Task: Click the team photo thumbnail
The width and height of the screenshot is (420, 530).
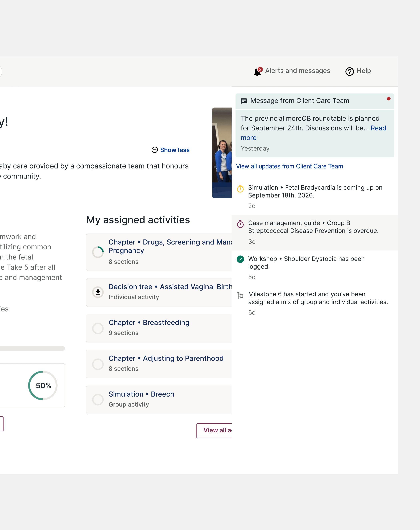Action: pyautogui.click(x=222, y=153)
